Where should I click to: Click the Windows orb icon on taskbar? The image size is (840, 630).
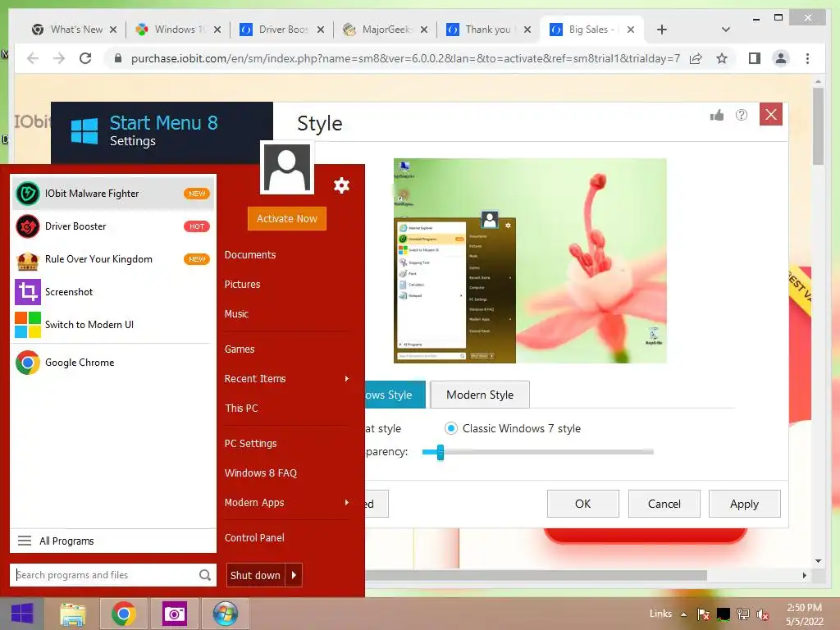[x=225, y=614]
